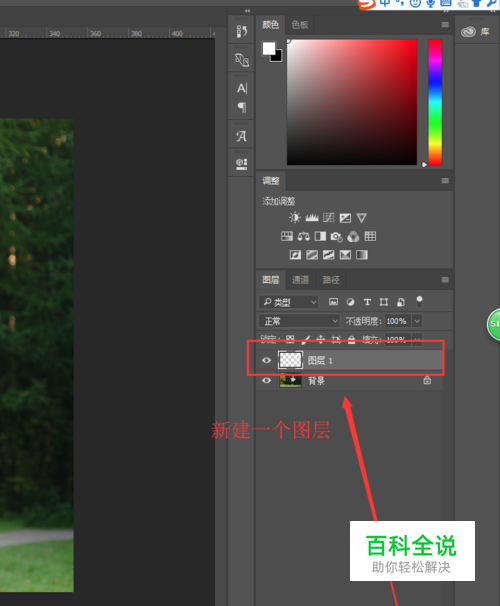Toggle lock position (move arrows icon)

[x=321, y=339]
